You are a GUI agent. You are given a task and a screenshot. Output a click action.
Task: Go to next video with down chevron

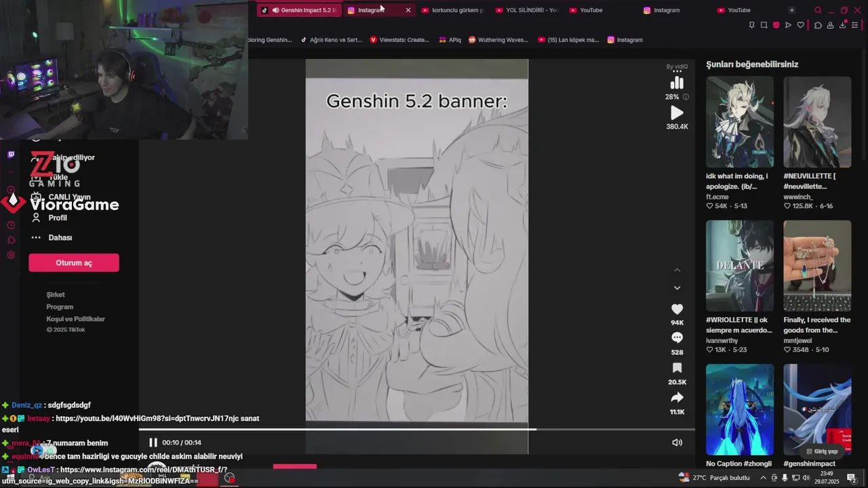(x=677, y=287)
